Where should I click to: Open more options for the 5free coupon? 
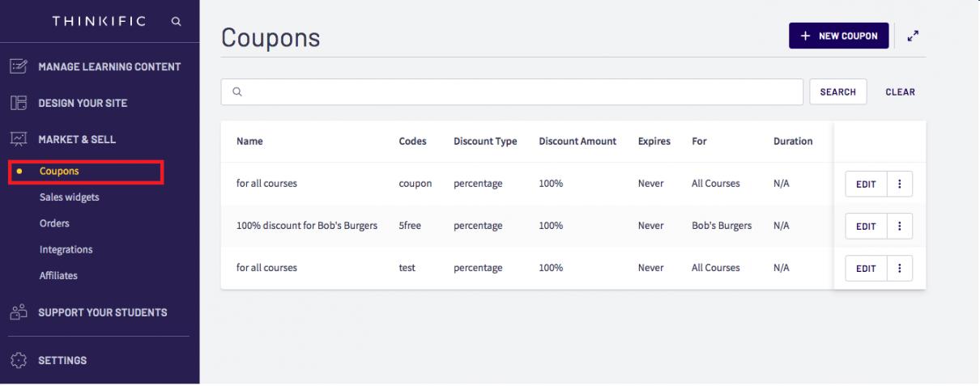900,225
